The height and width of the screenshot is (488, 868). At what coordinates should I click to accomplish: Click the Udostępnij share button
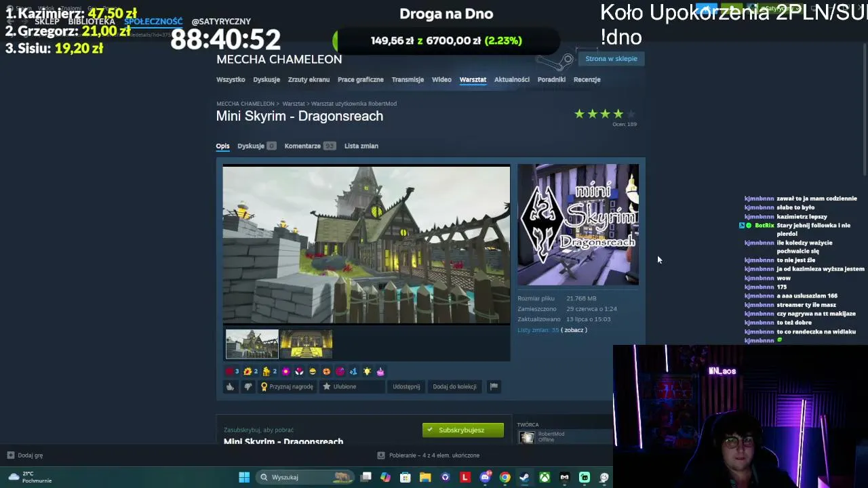click(406, 386)
